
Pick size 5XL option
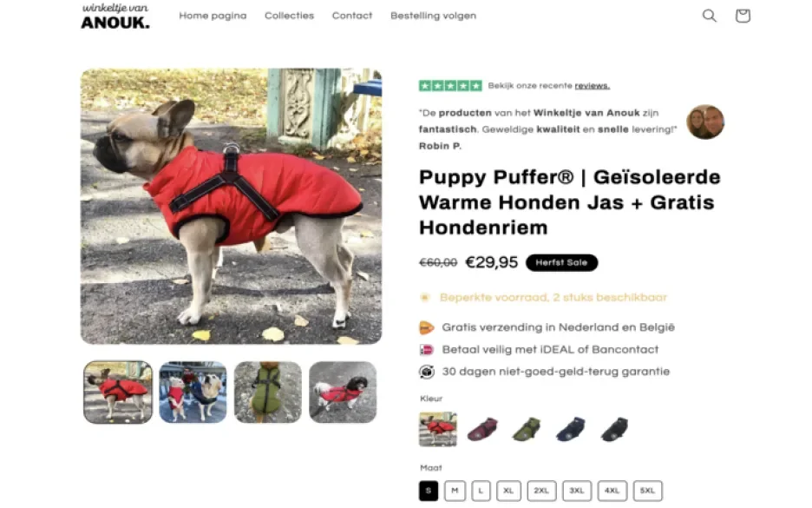647,491
